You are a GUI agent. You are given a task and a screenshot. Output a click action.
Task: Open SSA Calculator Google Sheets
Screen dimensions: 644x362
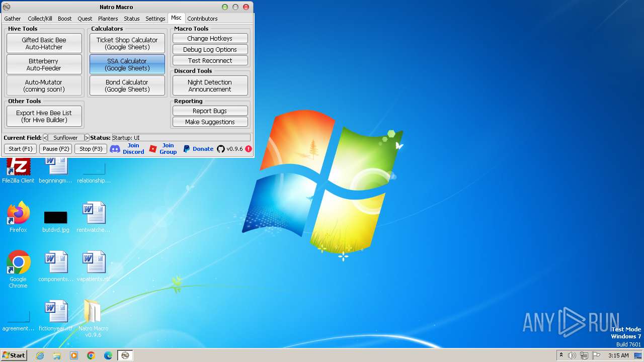pos(127,64)
